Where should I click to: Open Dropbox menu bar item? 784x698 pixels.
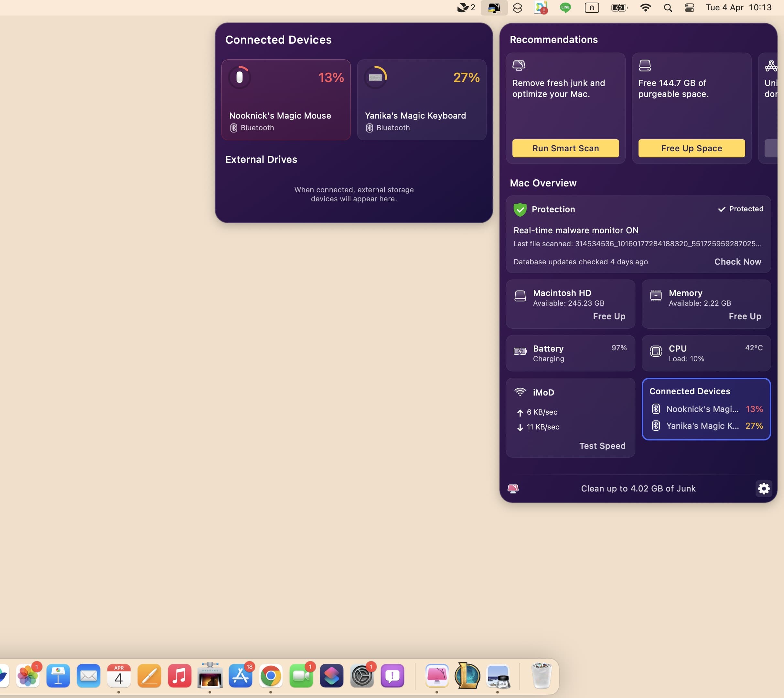[517, 8]
